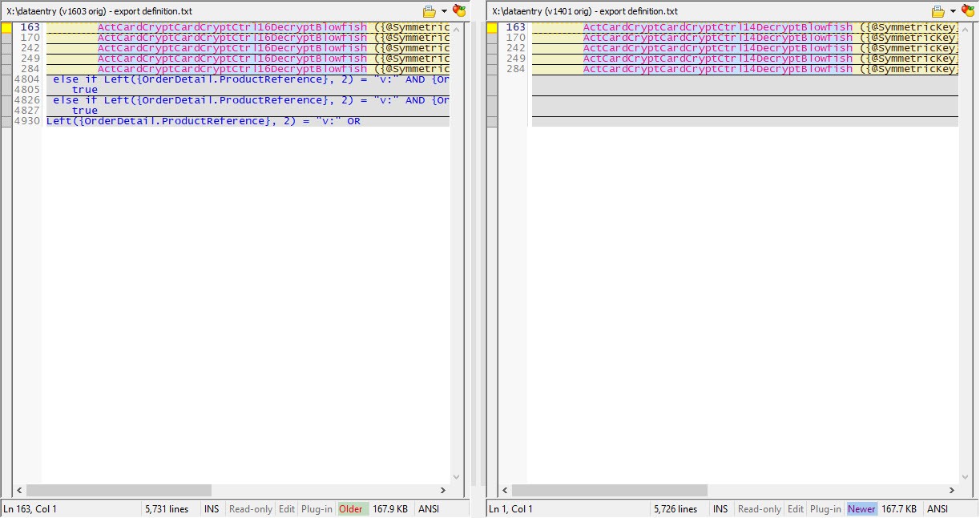The image size is (980, 518).
Task: Open file browser in left pane header
Action: click(x=430, y=11)
